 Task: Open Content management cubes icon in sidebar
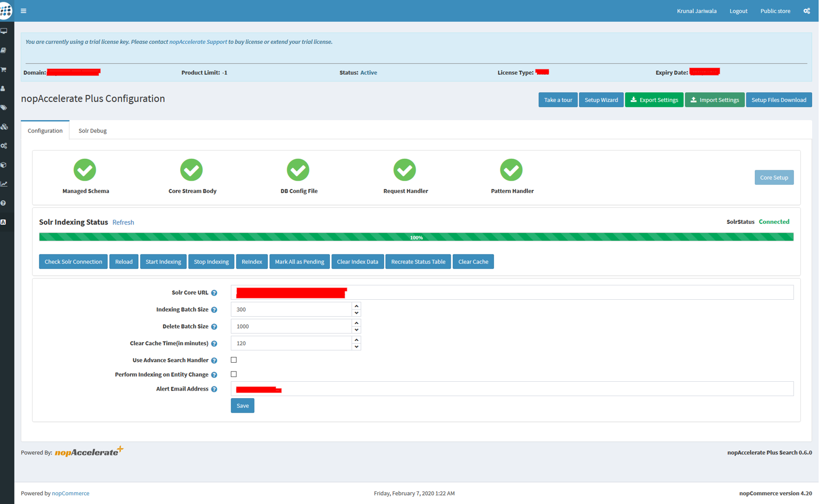4,127
